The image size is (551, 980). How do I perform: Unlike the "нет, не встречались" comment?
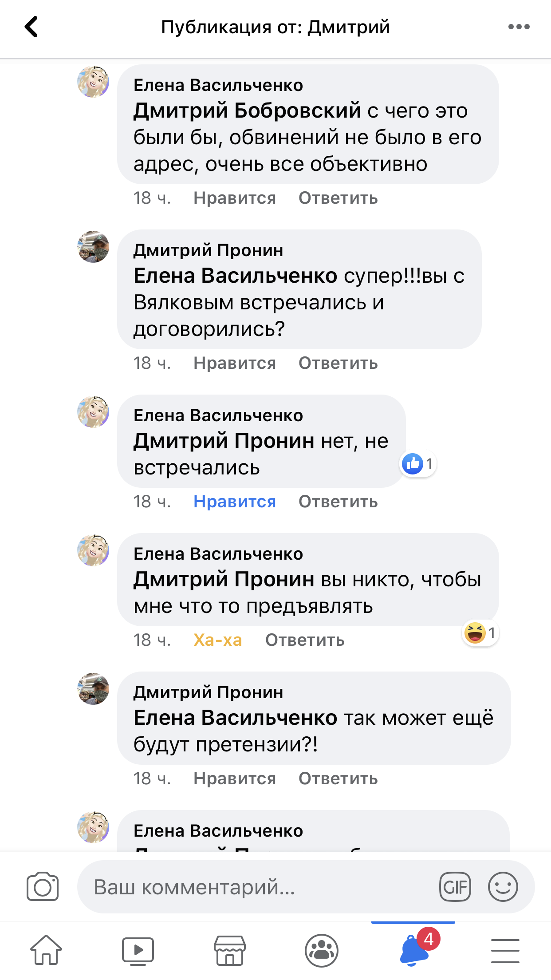(235, 502)
